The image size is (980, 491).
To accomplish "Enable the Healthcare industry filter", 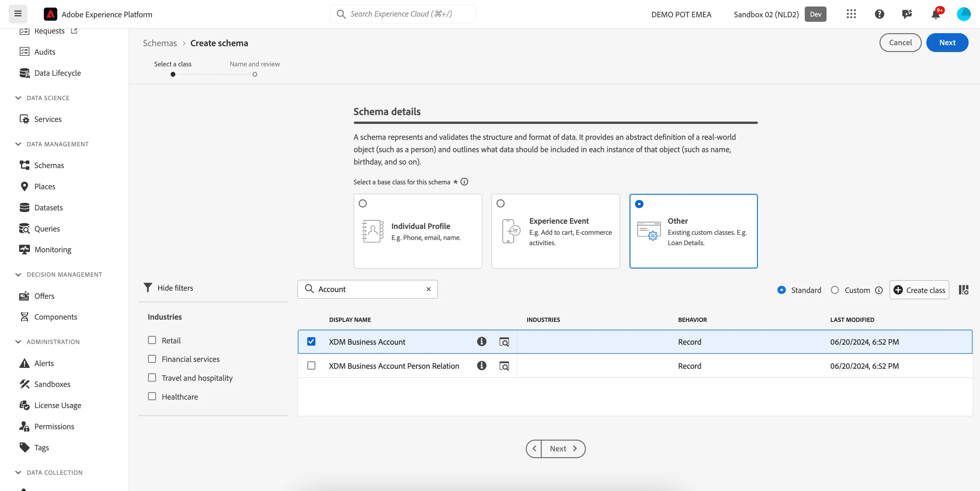I will pyautogui.click(x=152, y=396).
